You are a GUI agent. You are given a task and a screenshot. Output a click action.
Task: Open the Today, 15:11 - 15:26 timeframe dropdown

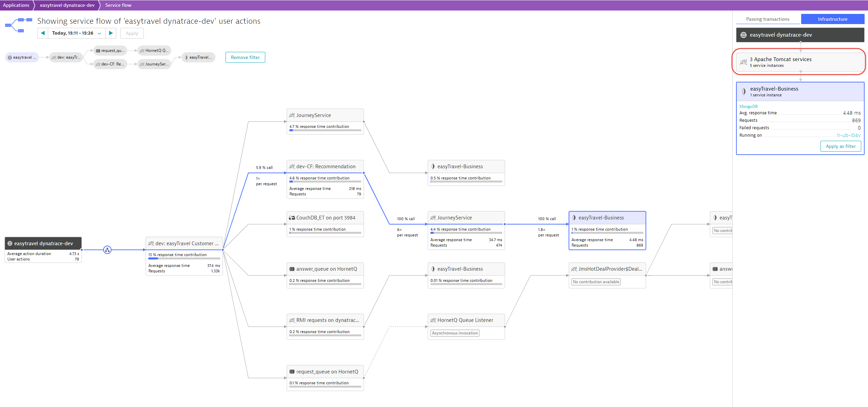[x=77, y=33]
